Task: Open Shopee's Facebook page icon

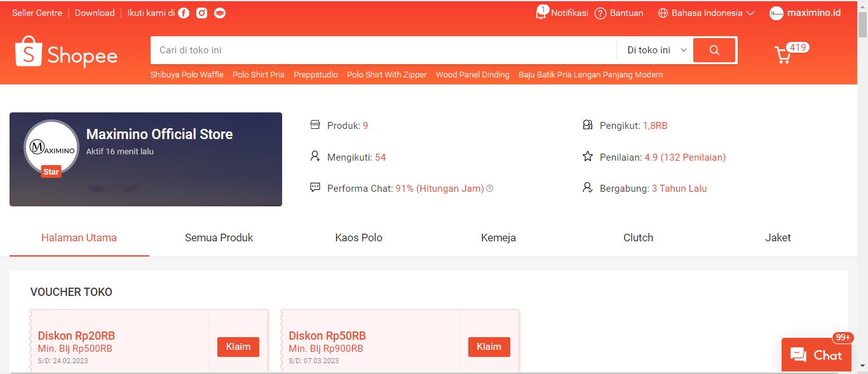Action: click(184, 13)
